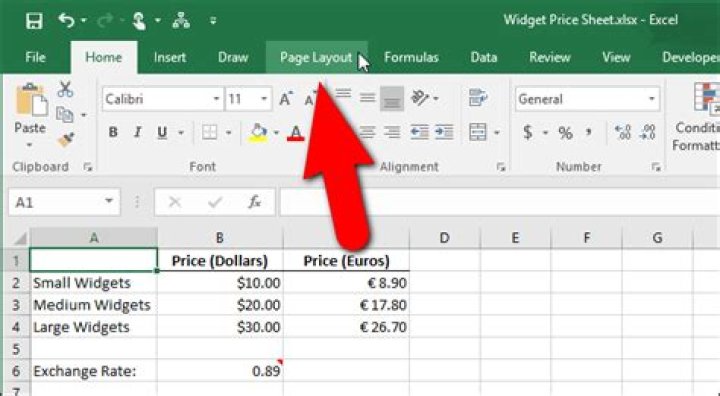
Task: Toggle Bottom Align button
Action: pos(392,99)
